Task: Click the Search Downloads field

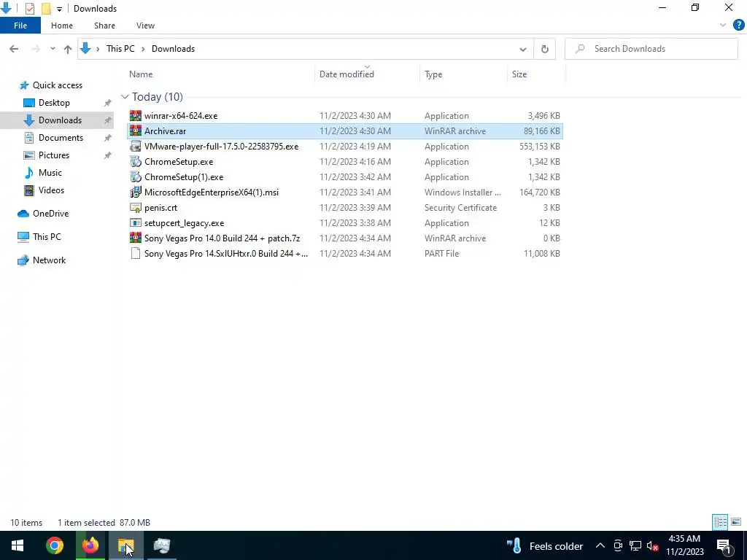Action: 651,49
